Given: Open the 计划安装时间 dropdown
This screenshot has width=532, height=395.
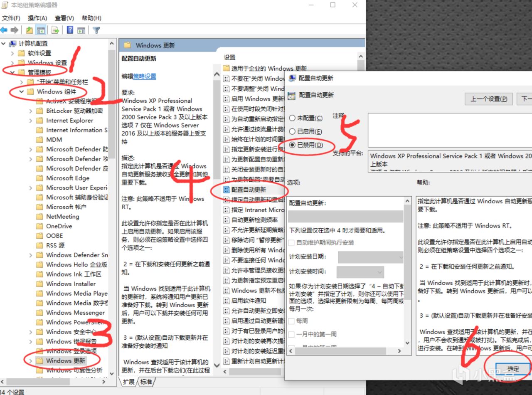Looking at the screenshot, I should pos(360,272).
